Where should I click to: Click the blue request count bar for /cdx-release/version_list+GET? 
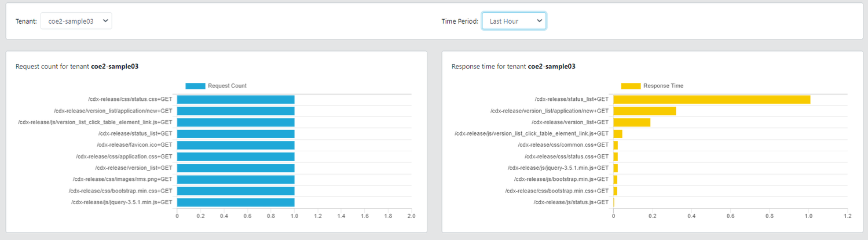(236, 168)
